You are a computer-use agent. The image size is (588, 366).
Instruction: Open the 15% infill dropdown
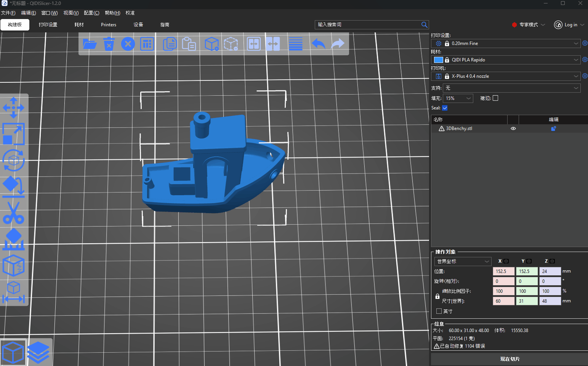458,98
